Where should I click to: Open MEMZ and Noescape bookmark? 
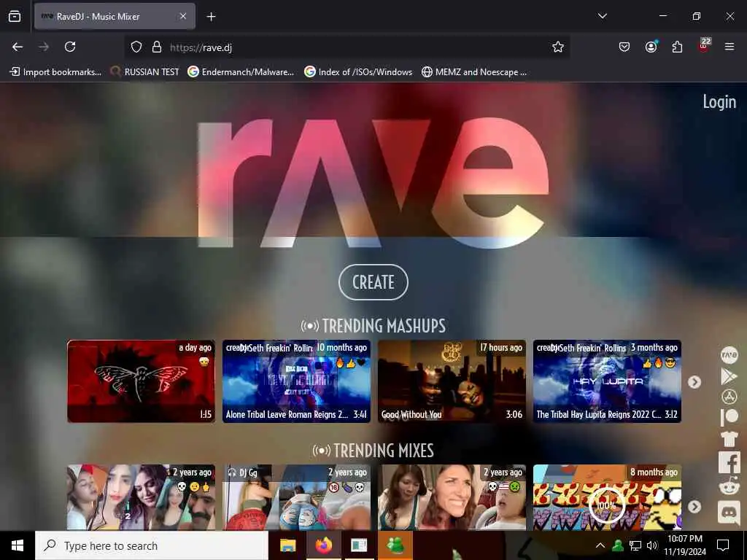(474, 72)
